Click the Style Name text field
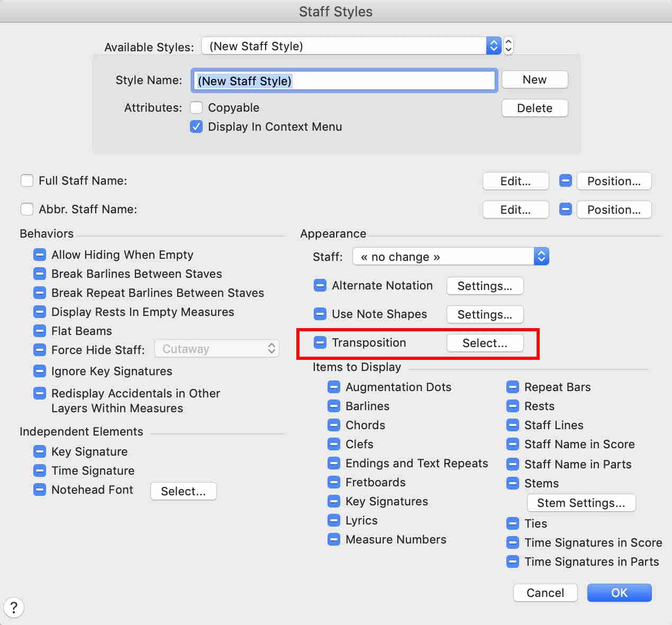The height and width of the screenshot is (625, 672). [344, 81]
